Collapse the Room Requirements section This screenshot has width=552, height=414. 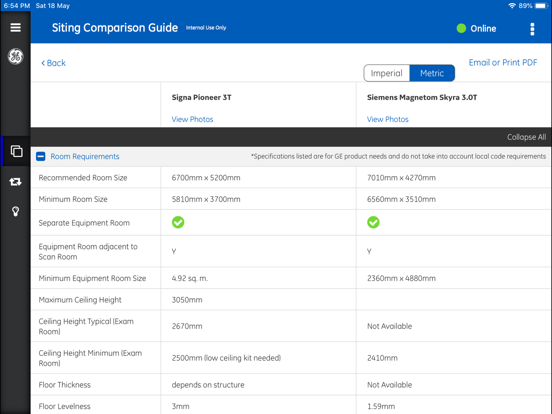[41, 156]
